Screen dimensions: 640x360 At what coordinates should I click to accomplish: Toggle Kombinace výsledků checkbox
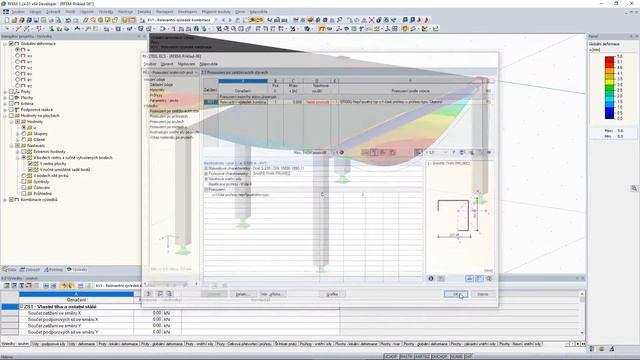(11, 200)
